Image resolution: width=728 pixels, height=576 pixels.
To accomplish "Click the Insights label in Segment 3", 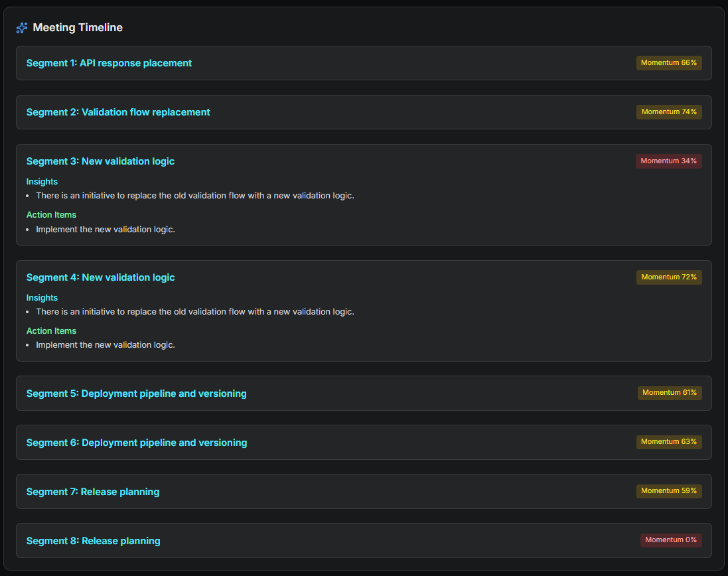I will click(x=42, y=182).
